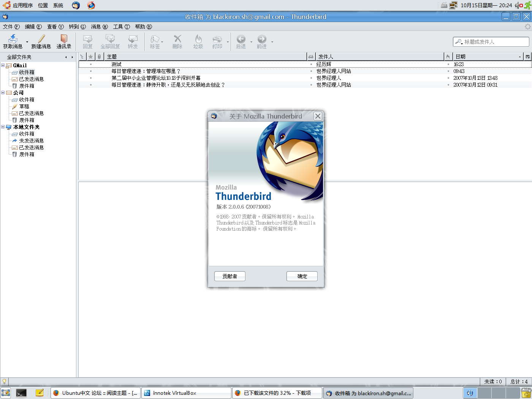Collapse the 公司 account tree
Image resolution: width=532 pixels, height=399 pixels.
point(3,93)
